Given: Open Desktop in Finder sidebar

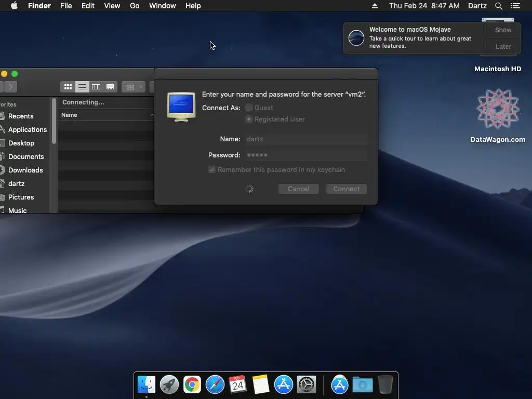Looking at the screenshot, I should pos(21,143).
